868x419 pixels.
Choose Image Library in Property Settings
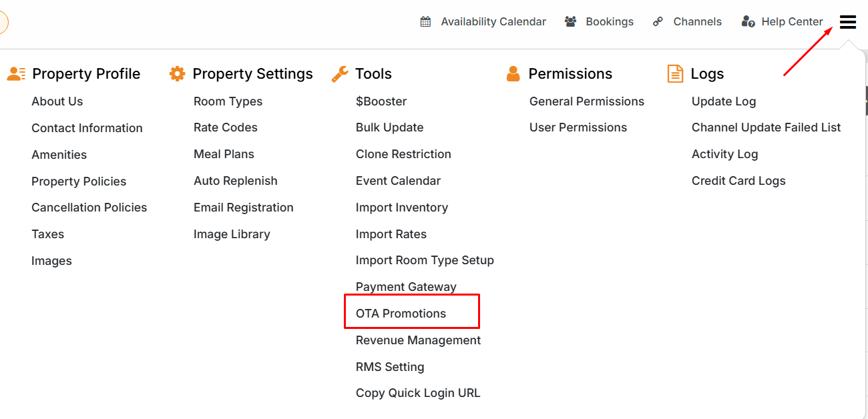(x=232, y=234)
